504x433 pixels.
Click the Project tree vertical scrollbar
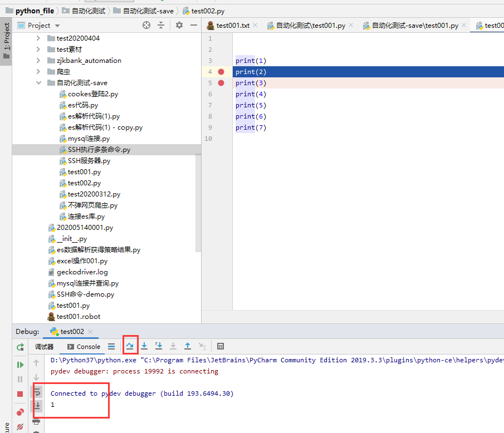coord(198,203)
